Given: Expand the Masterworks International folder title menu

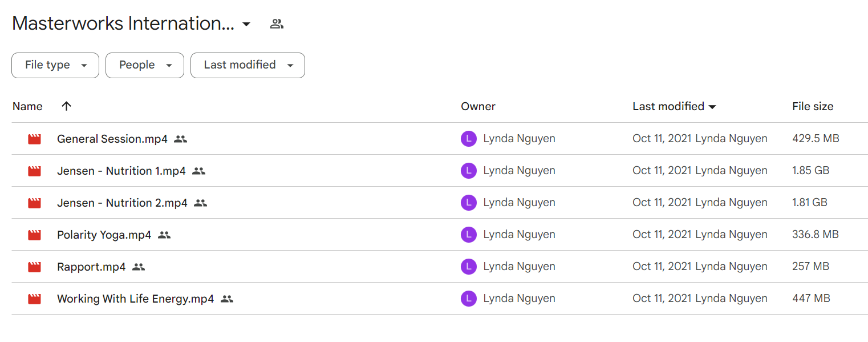Looking at the screenshot, I should click(x=246, y=24).
